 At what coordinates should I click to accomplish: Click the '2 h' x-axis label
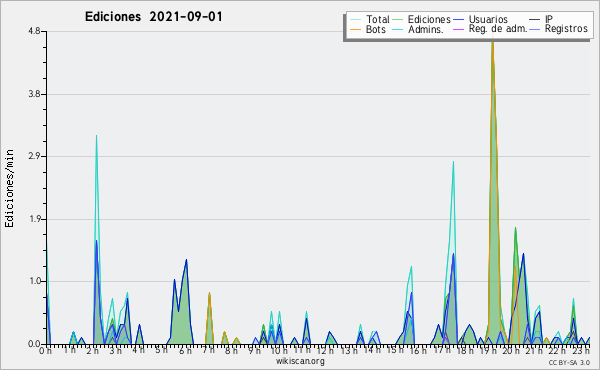pyautogui.click(x=93, y=350)
